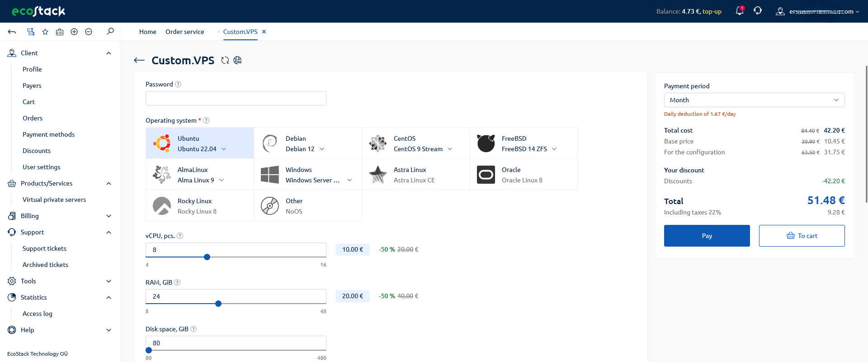The image size is (868, 362).
Task: Open the search magnifier
Action: point(110,31)
